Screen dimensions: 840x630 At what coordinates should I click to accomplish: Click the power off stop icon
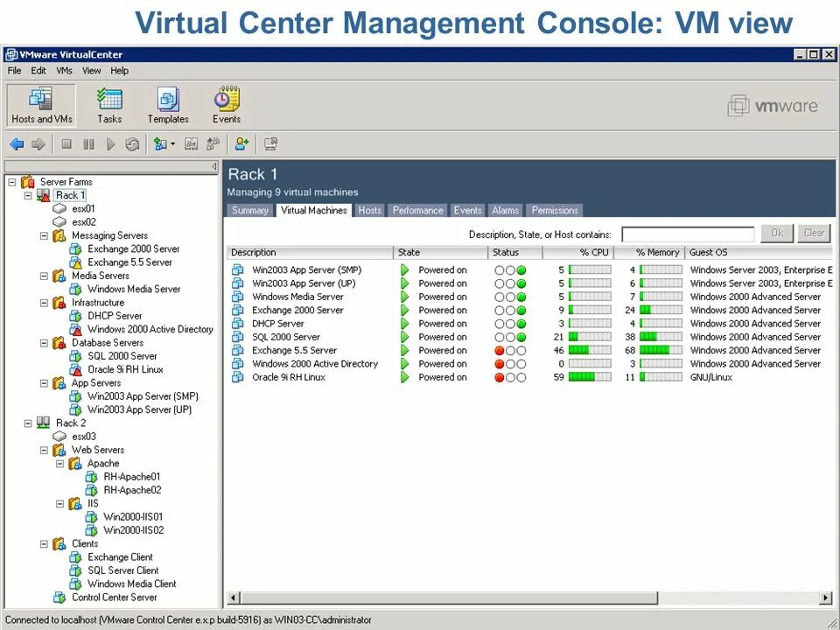(x=66, y=144)
